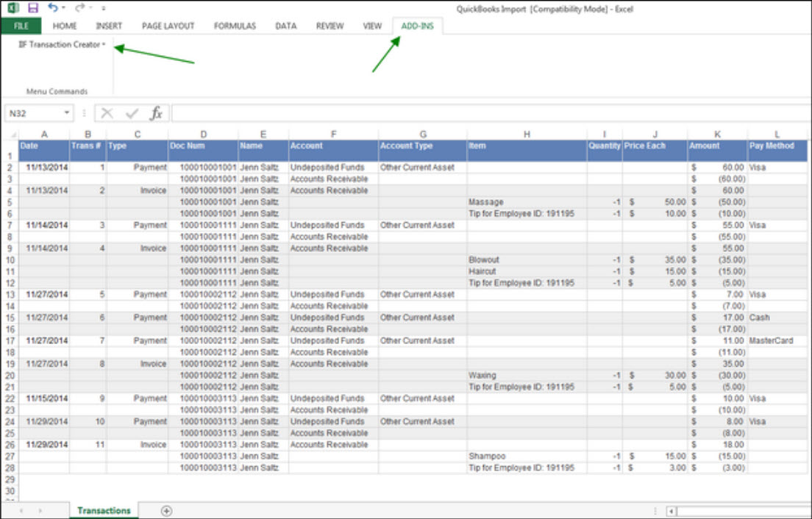812x519 pixels.
Task: Open the Name Box dropdown arrow
Action: point(66,112)
